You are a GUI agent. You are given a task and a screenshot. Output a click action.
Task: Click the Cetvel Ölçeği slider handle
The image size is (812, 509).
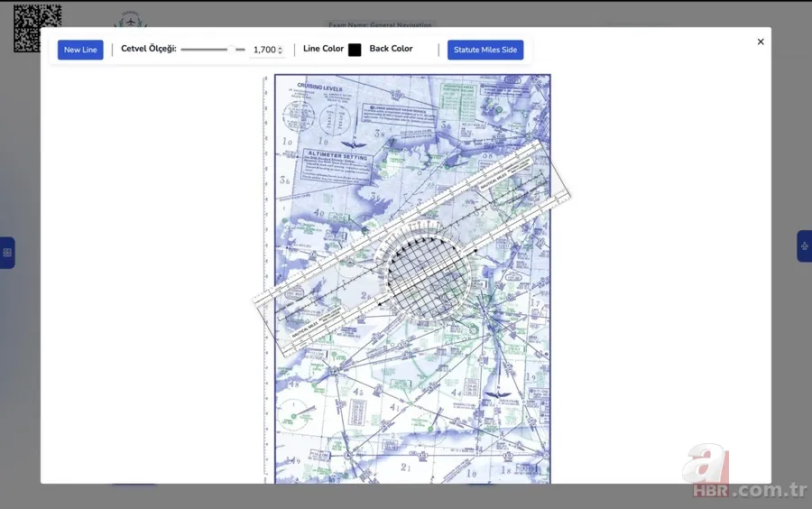[x=232, y=50]
